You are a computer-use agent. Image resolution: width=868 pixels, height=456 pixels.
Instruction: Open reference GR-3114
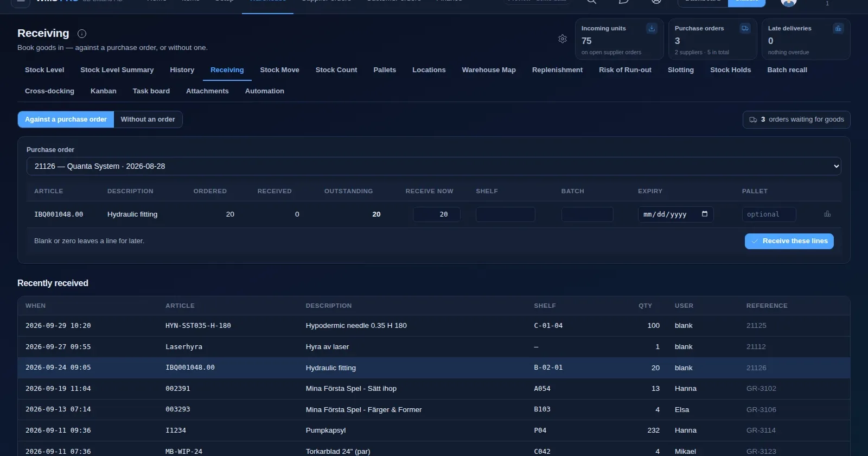coord(761,430)
